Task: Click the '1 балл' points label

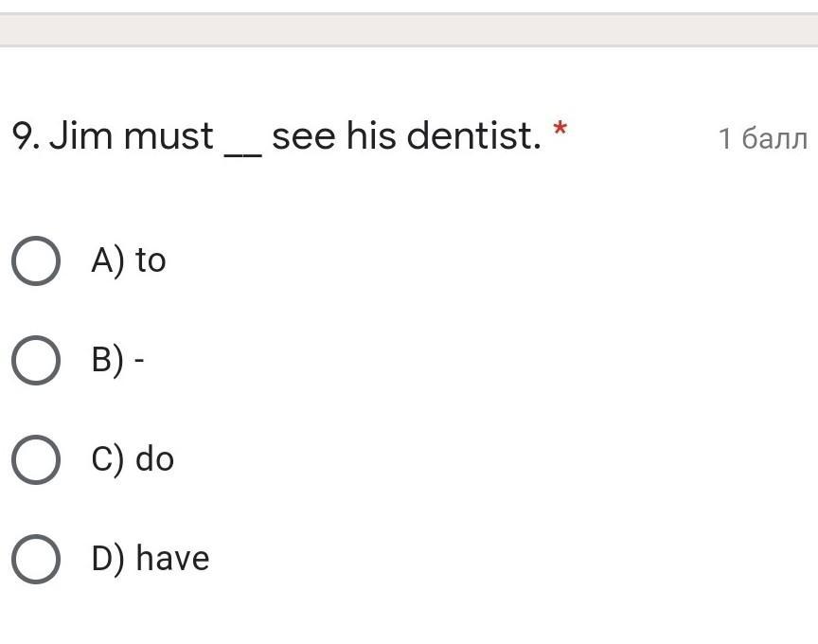Action: coord(762,139)
